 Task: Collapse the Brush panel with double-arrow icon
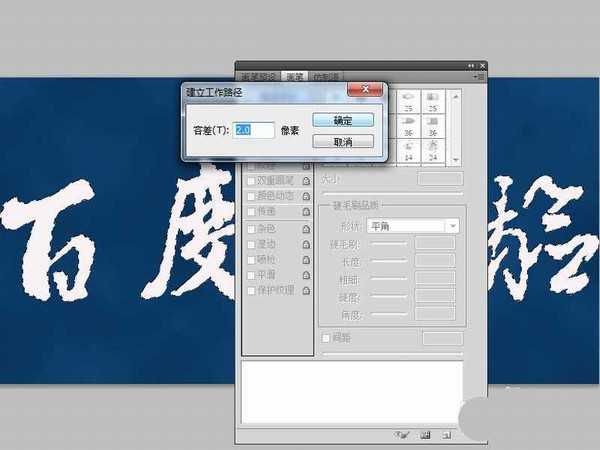[471, 66]
